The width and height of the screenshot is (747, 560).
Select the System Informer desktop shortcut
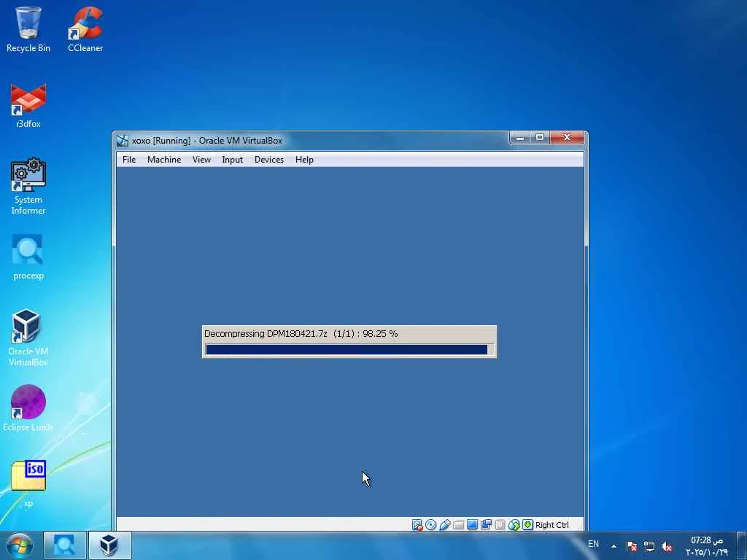28,186
